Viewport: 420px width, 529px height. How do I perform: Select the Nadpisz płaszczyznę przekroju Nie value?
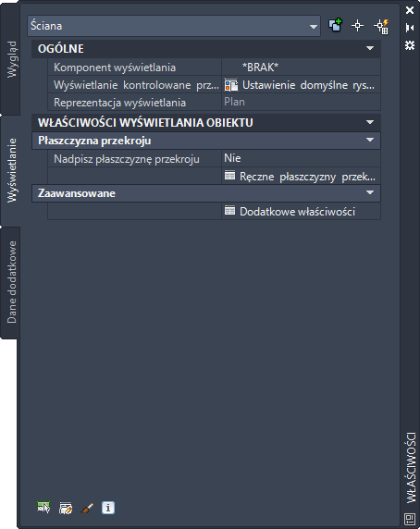point(301,158)
